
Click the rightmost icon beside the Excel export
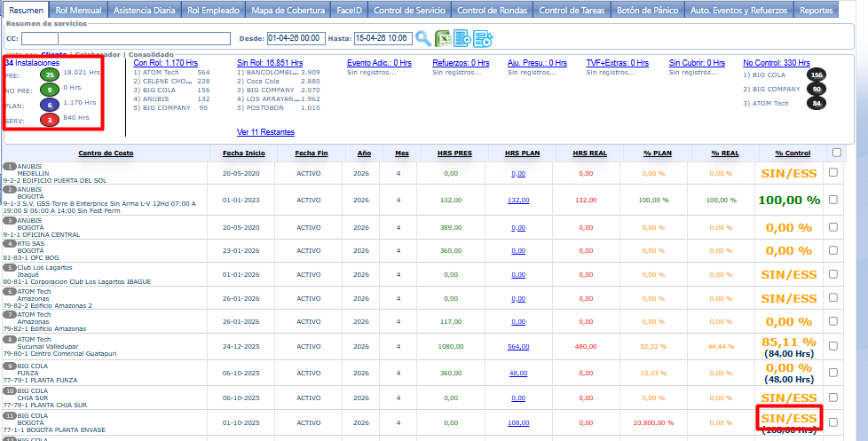482,38
